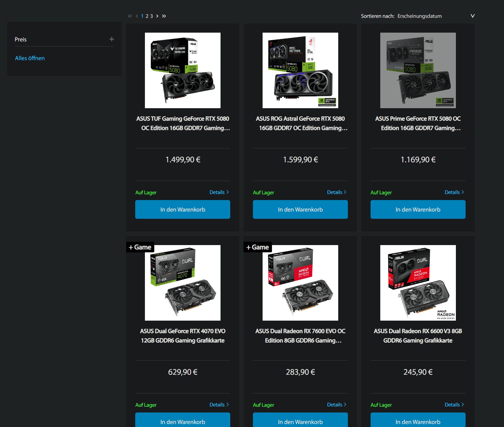Click Alles öffnen link

(30, 58)
